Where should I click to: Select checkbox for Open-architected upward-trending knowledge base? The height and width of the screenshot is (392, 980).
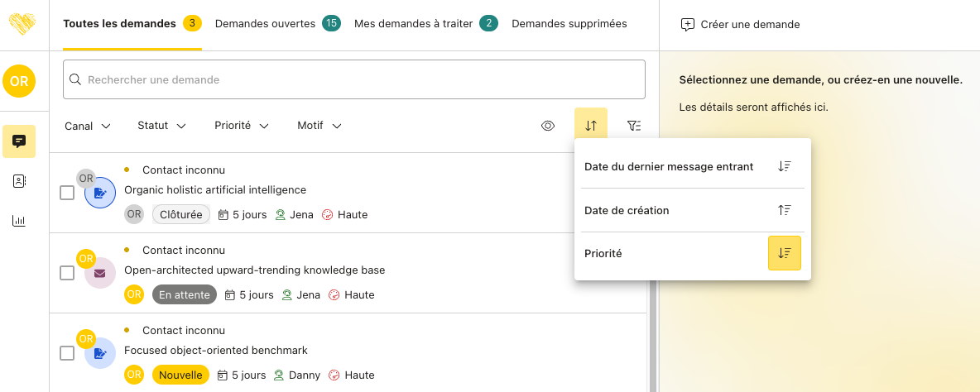(x=67, y=273)
